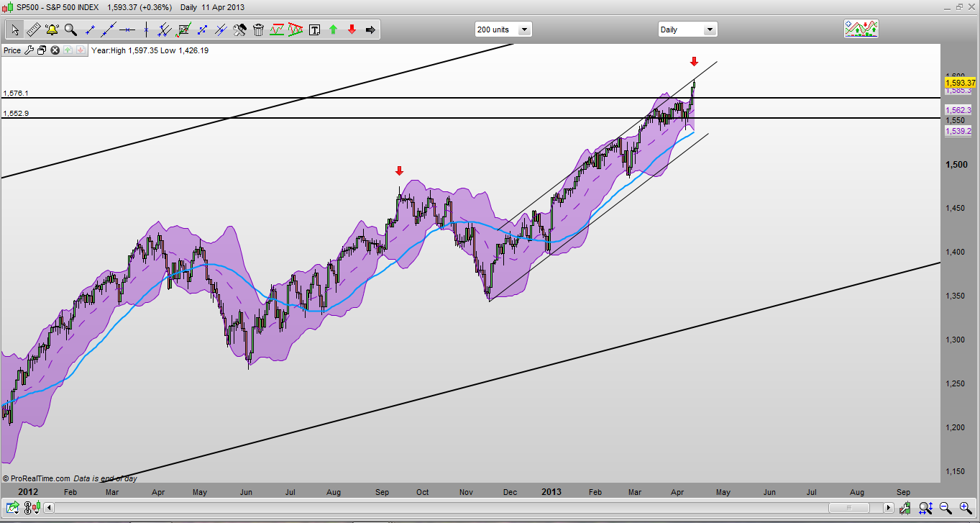Insert a red down arrow marker

point(352,29)
